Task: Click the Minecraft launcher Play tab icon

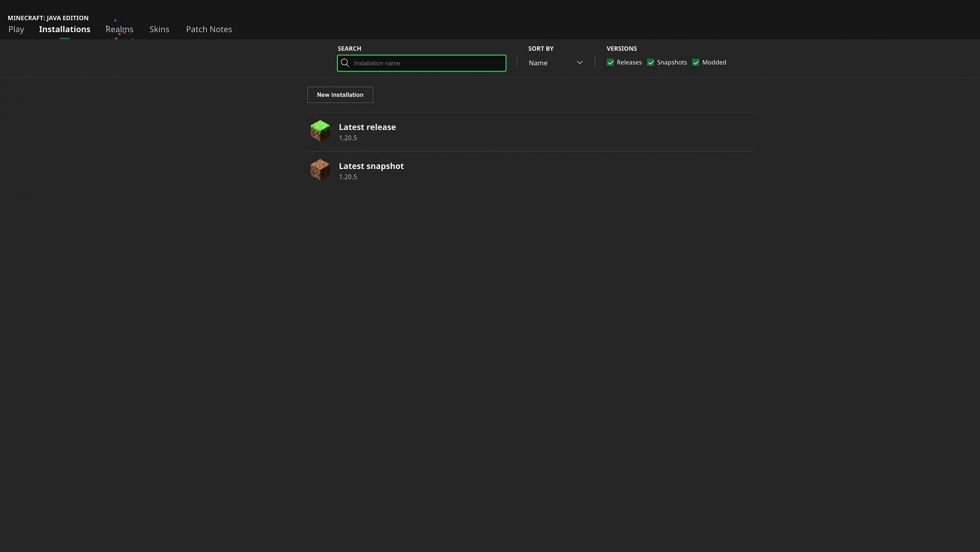Action: 15,30
